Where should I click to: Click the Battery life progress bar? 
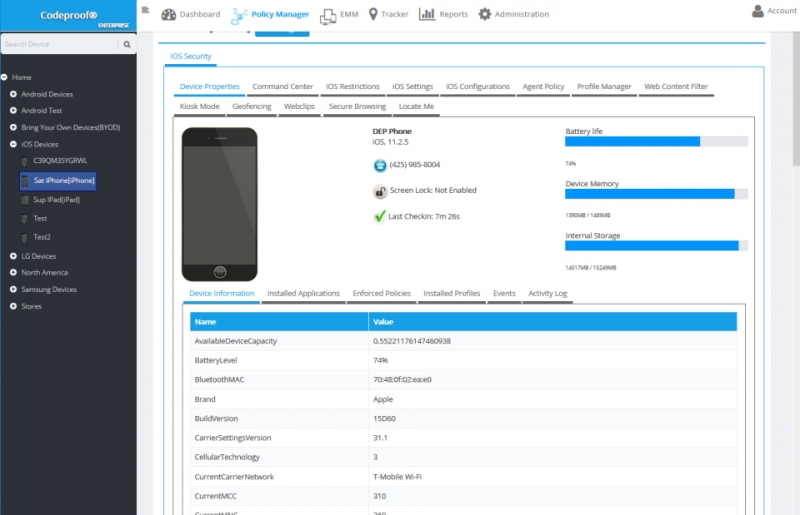pos(656,142)
